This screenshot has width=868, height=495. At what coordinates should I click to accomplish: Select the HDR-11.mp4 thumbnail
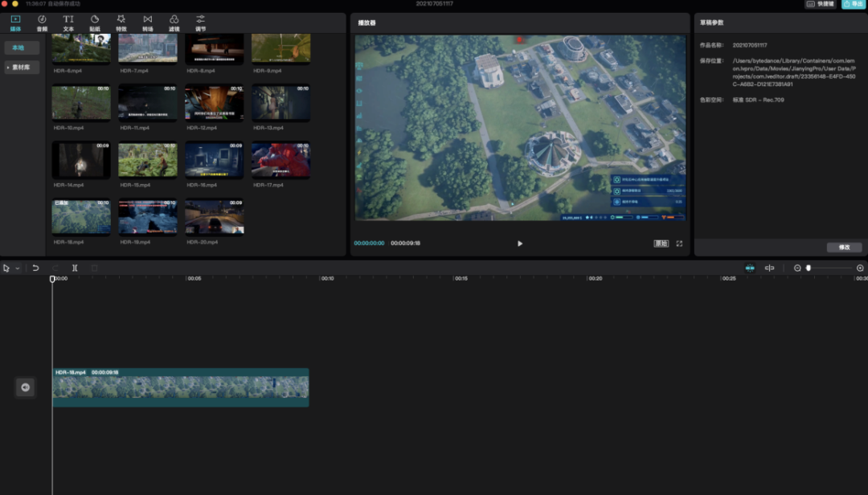(x=148, y=102)
